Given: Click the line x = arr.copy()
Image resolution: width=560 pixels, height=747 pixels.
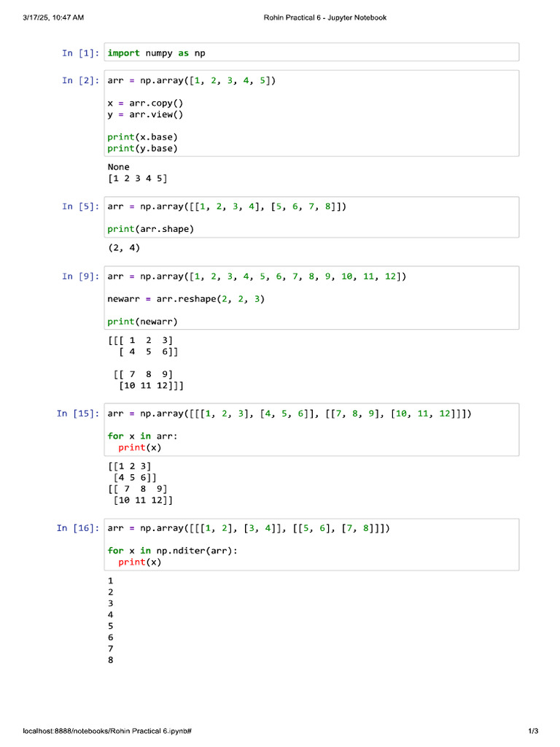Looking at the screenshot, I should pos(145,104).
